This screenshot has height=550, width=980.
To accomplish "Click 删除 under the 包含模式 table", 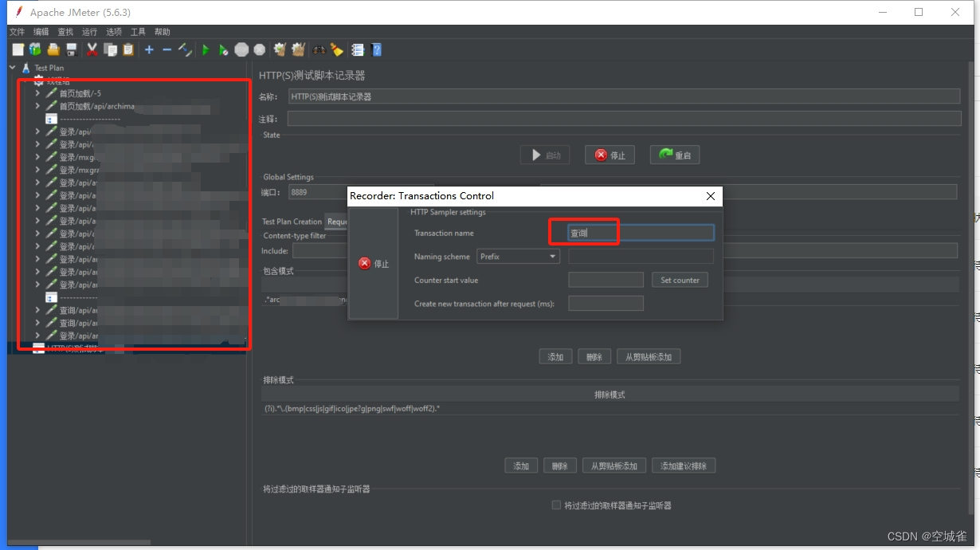I will coord(594,357).
